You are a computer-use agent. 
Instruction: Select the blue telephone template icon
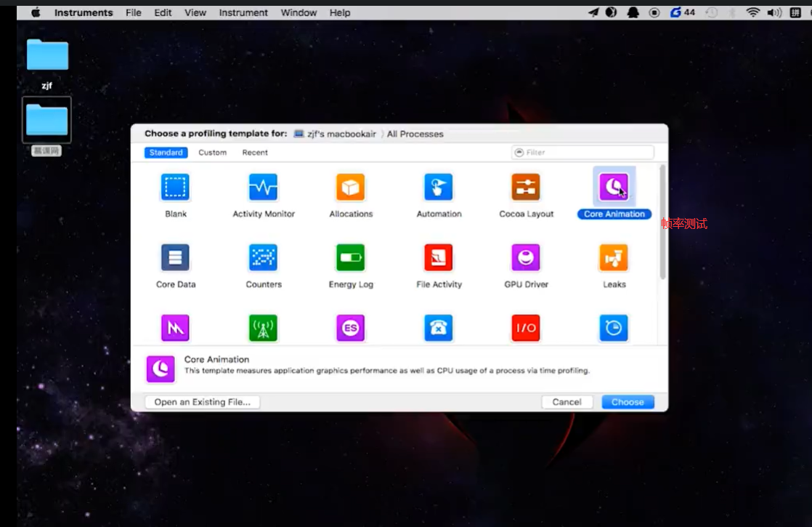point(439,328)
